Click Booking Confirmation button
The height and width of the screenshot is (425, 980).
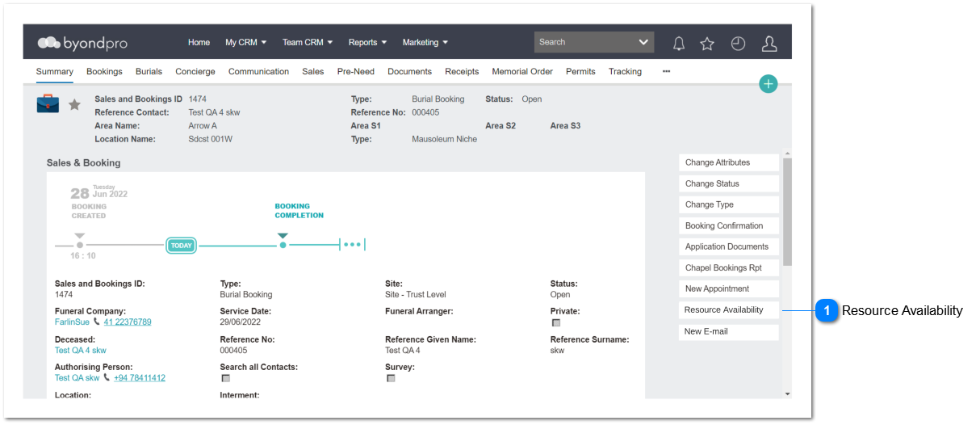pos(729,225)
